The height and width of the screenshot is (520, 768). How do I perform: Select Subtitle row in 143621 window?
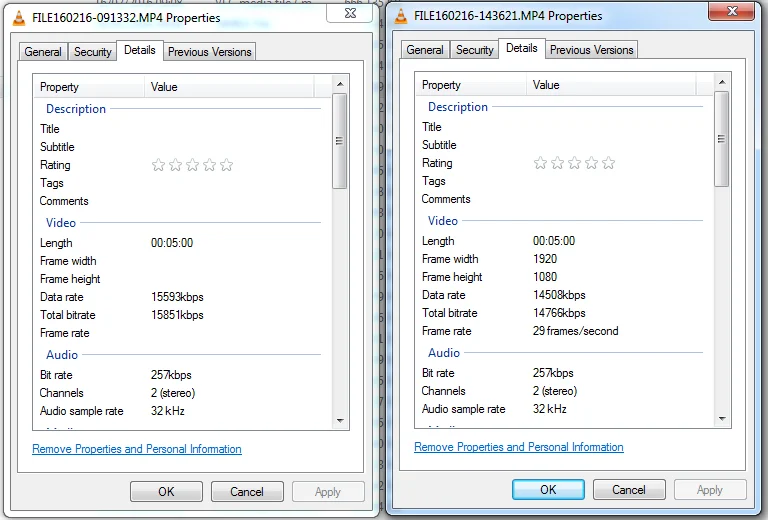(564, 145)
